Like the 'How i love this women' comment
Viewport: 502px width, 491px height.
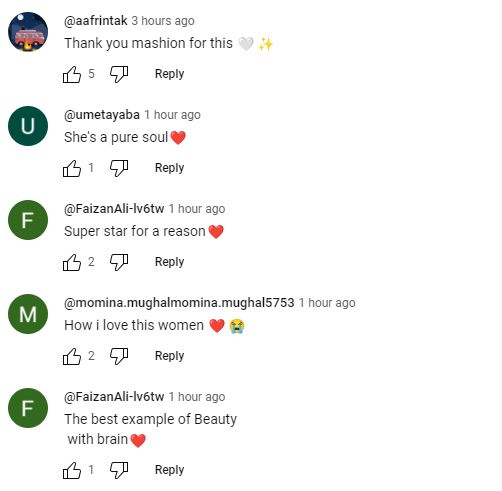pos(72,356)
